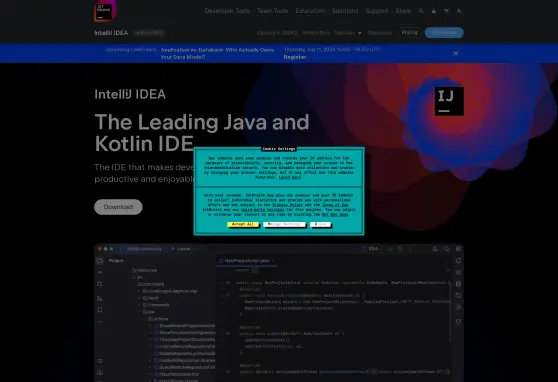The width and height of the screenshot is (558, 382).
Task: Click the JetBrains logo
Action: (104, 11)
